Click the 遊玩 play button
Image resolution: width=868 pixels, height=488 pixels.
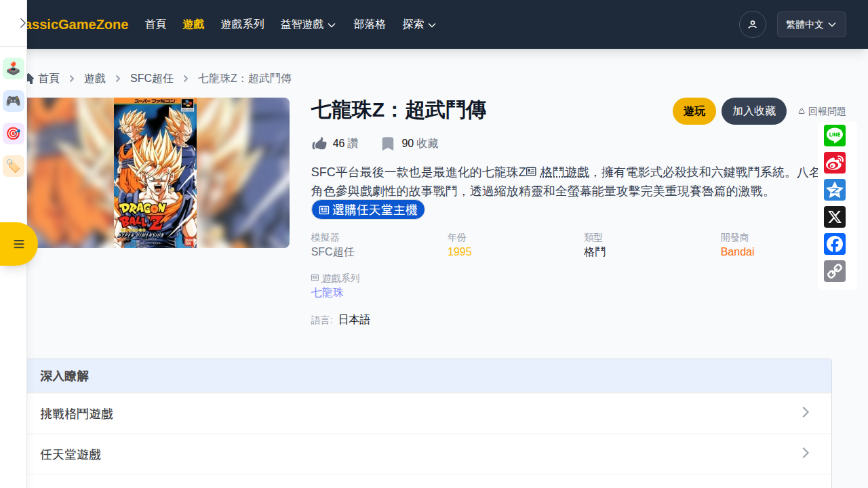[694, 111]
